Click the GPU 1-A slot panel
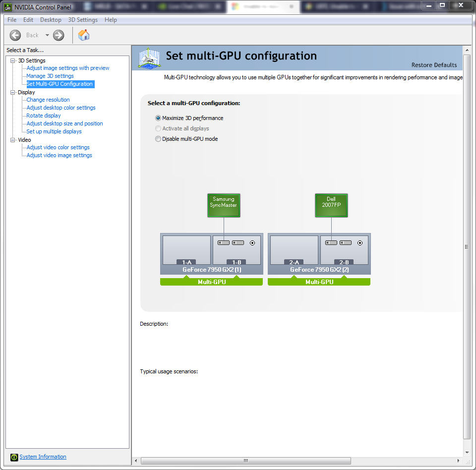 pos(187,250)
